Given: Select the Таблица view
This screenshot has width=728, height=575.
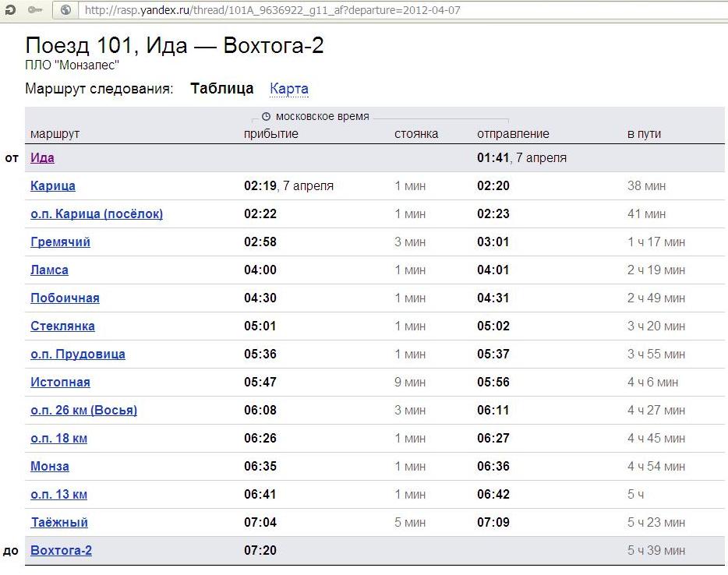Looking at the screenshot, I should click(x=222, y=89).
